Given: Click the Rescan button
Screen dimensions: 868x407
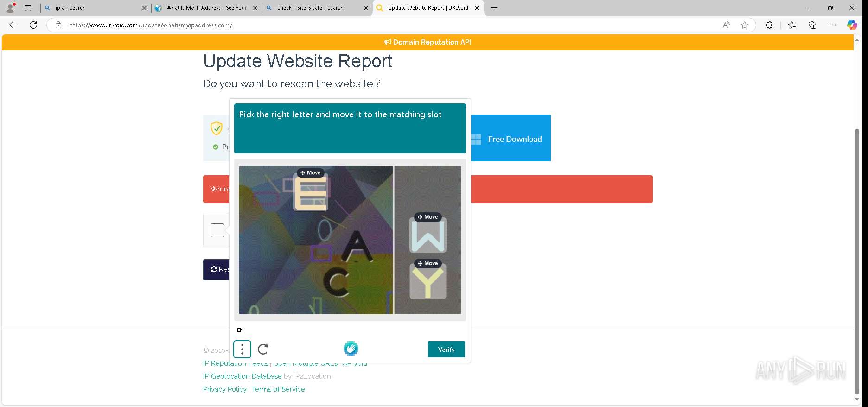Looking at the screenshot, I should (217, 269).
